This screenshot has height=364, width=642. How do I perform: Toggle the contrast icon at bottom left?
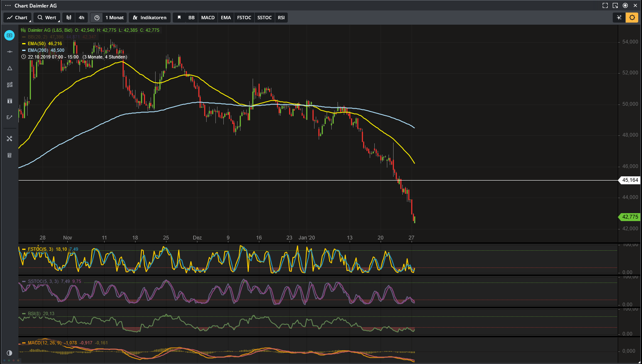click(10, 353)
